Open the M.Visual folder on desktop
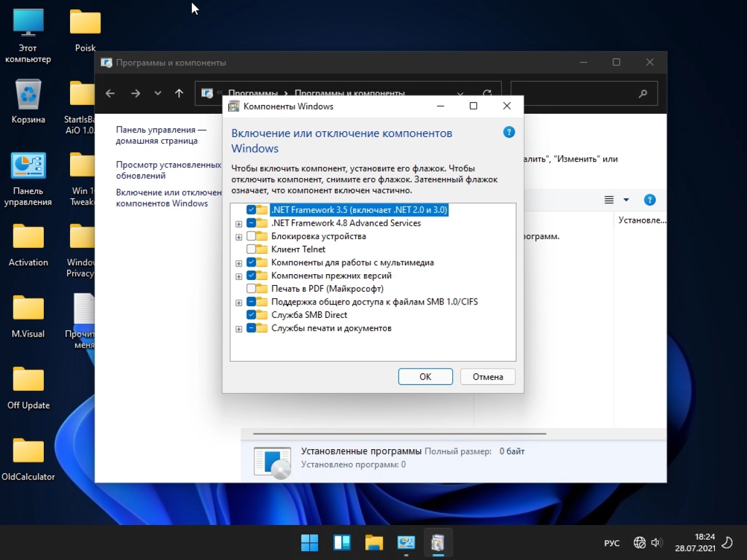This screenshot has height=560, width=747. pyautogui.click(x=28, y=317)
